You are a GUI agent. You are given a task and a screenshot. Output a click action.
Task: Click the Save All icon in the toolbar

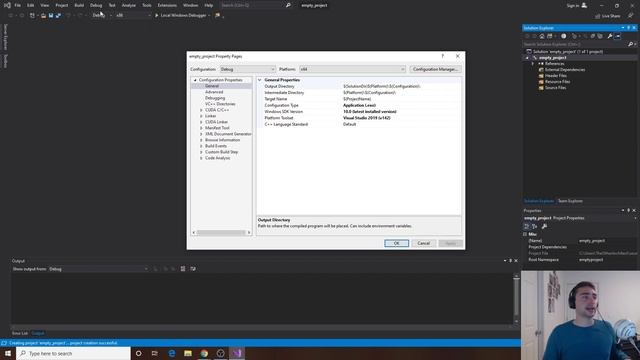pyautogui.click(x=58, y=16)
